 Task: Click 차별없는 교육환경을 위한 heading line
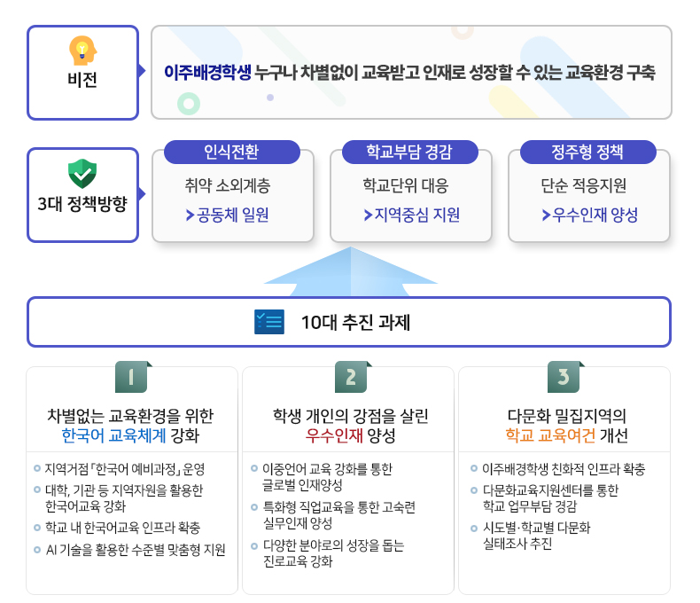pos(130,415)
